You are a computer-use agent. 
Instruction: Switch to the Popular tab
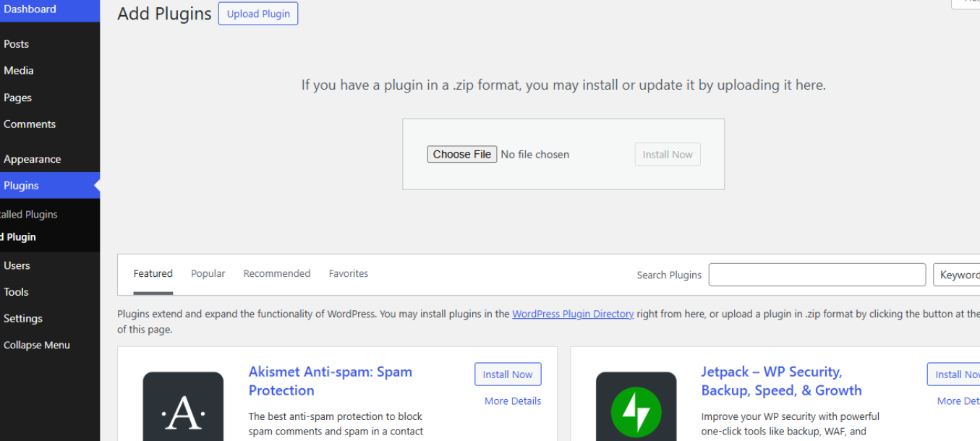tap(208, 273)
